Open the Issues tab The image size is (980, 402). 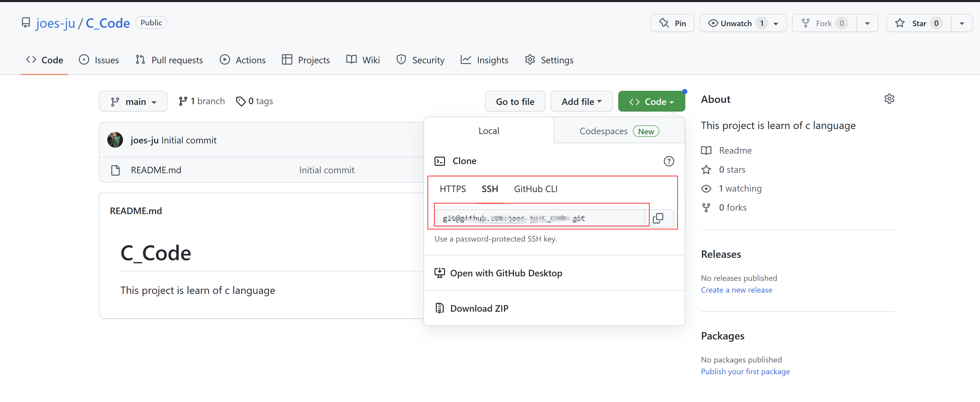coord(99,60)
